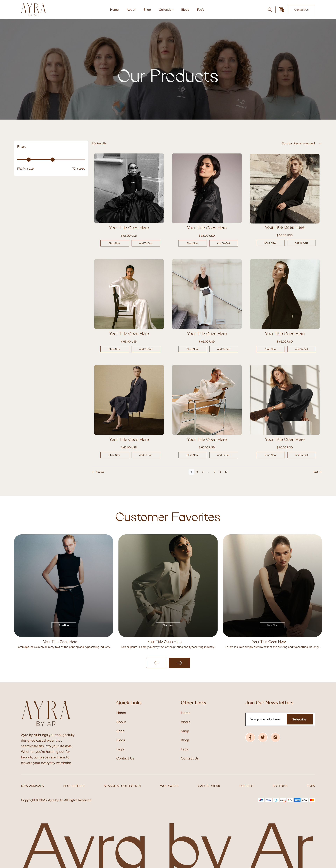Visit the Facebook social icon
Image resolution: width=336 pixels, height=868 pixels.
[250, 737]
